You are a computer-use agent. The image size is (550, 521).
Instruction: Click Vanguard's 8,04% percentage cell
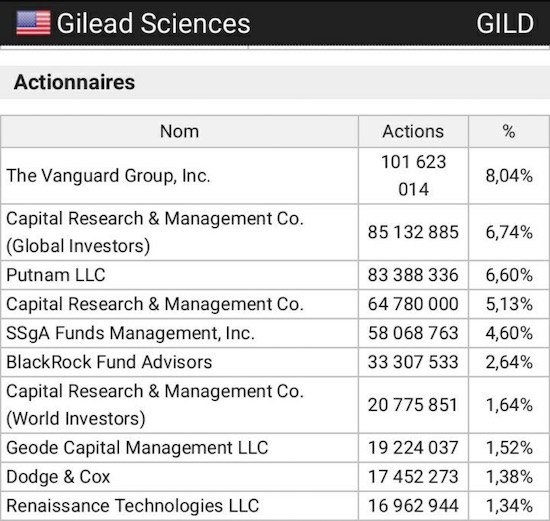coord(509,176)
